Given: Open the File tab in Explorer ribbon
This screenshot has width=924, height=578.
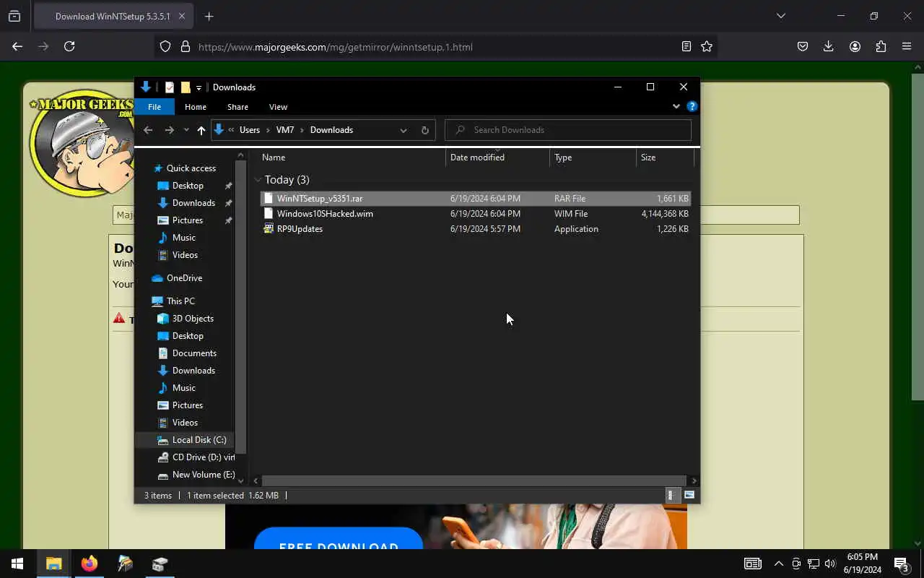Looking at the screenshot, I should 154,107.
